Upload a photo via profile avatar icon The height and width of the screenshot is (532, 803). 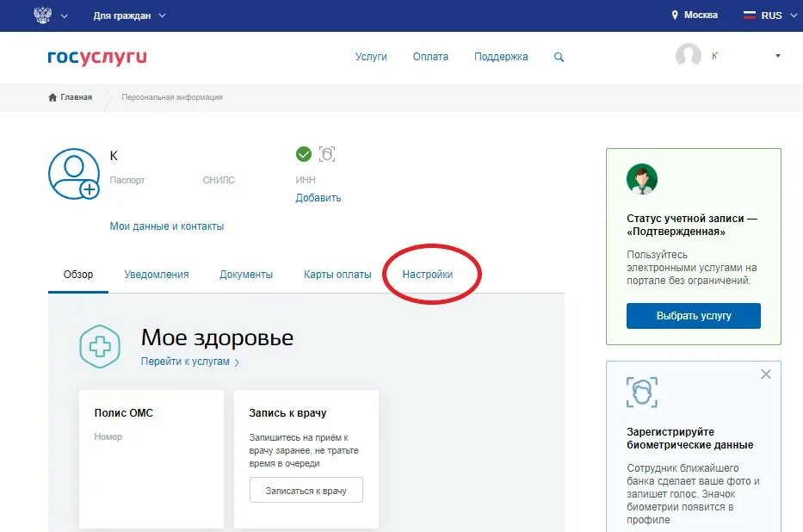[x=74, y=174]
